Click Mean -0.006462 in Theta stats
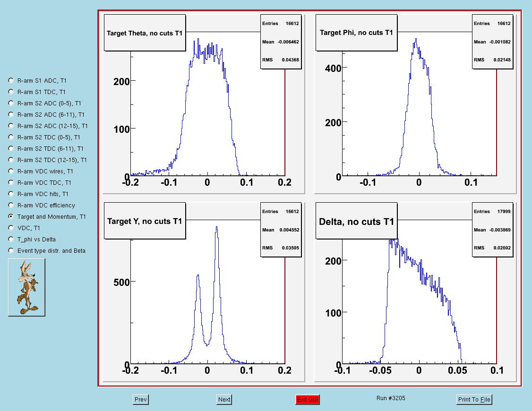This screenshot has width=532, height=411. point(281,42)
